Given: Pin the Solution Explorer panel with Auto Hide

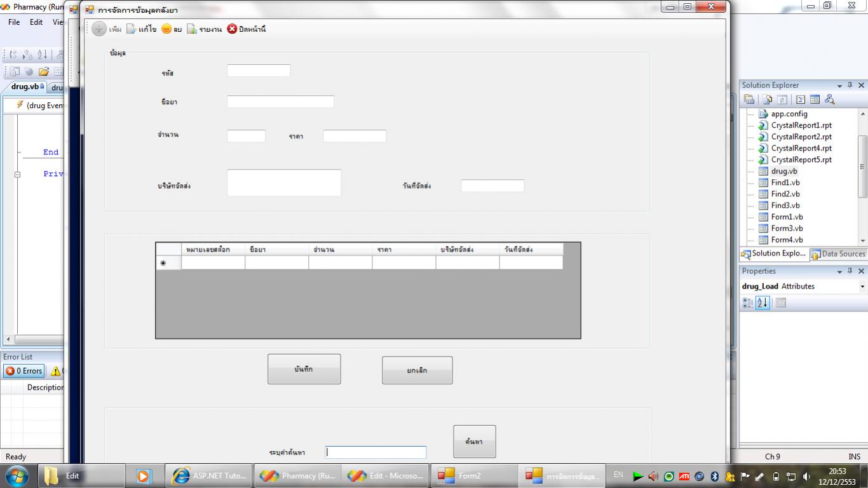Looking at the screenshot, I should coord(850,85).
